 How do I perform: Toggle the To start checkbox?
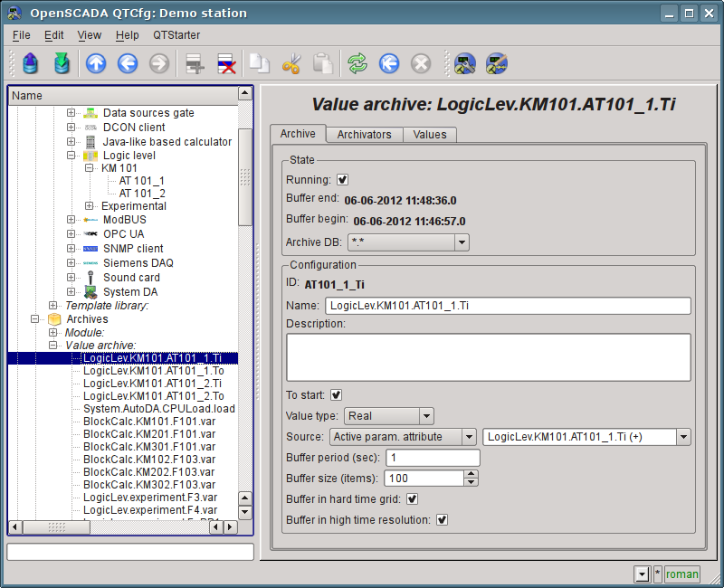tap(336, 394)
